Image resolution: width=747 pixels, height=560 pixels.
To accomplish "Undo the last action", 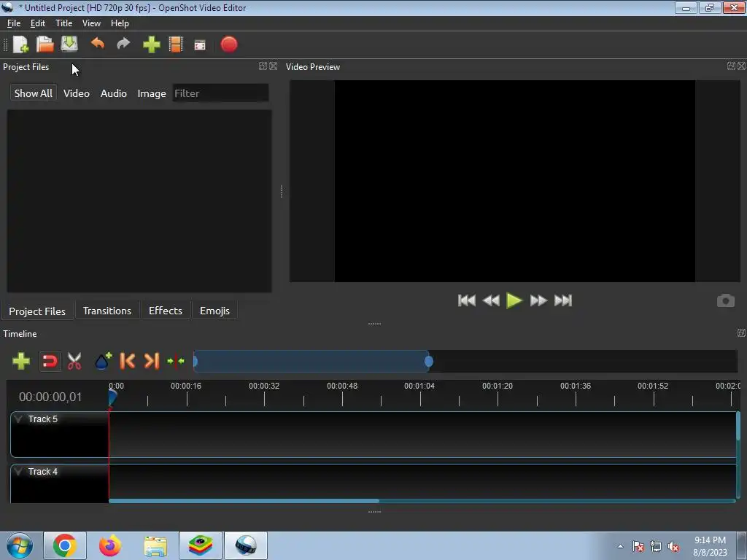I will (x=98, y=44).
